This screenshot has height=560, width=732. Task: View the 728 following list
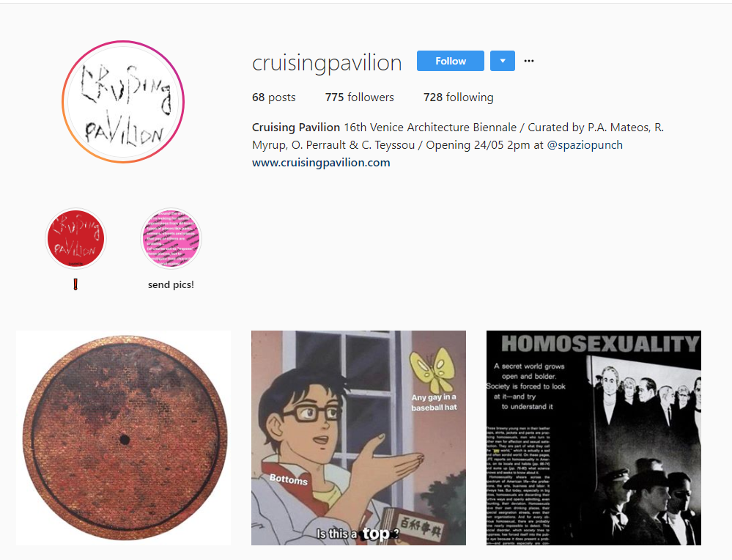point(459,97)
